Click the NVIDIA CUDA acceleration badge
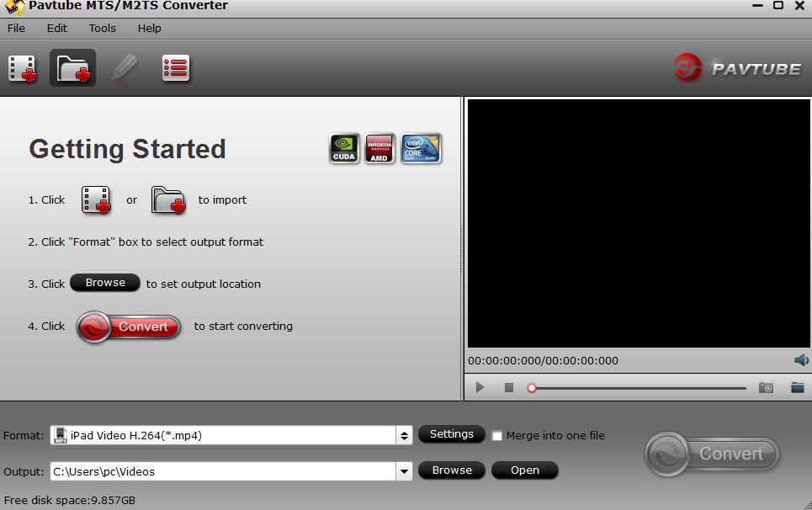The height and width of the screenshot is (510, 812). click(344, 149)
